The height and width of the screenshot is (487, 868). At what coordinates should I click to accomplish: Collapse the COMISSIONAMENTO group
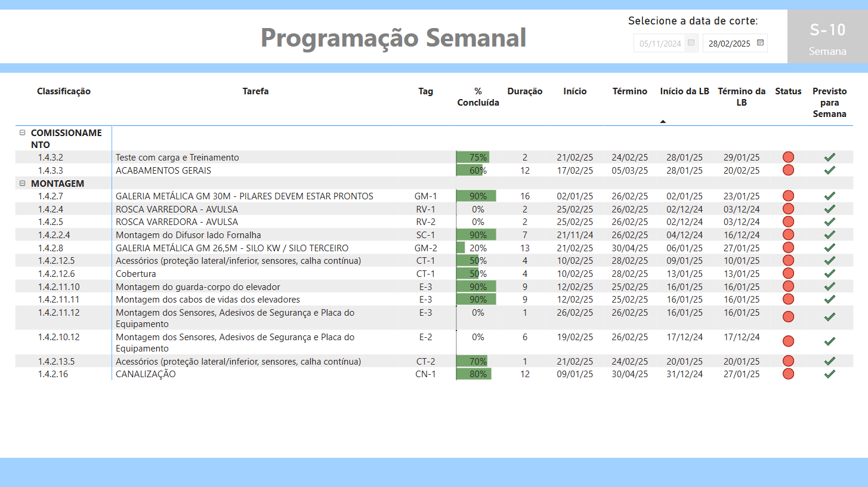[22, 133]
